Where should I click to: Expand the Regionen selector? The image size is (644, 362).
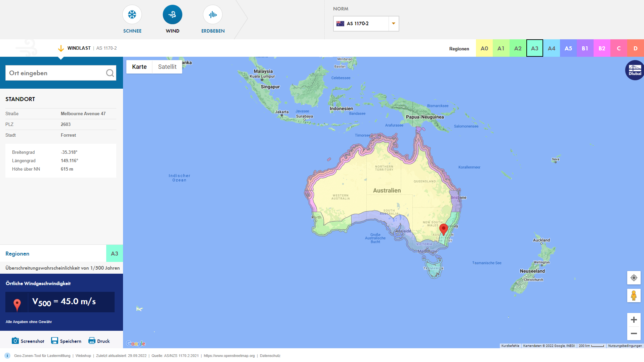pos(459,48)
